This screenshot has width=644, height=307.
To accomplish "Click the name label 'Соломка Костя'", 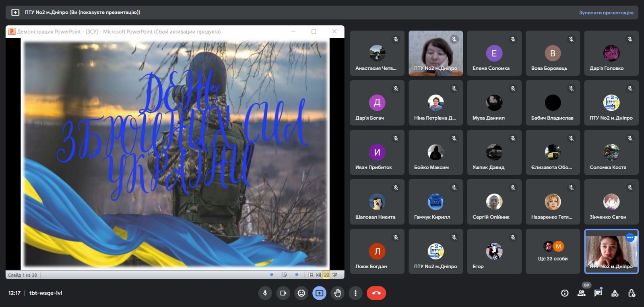I will click(x=608, y=167).
